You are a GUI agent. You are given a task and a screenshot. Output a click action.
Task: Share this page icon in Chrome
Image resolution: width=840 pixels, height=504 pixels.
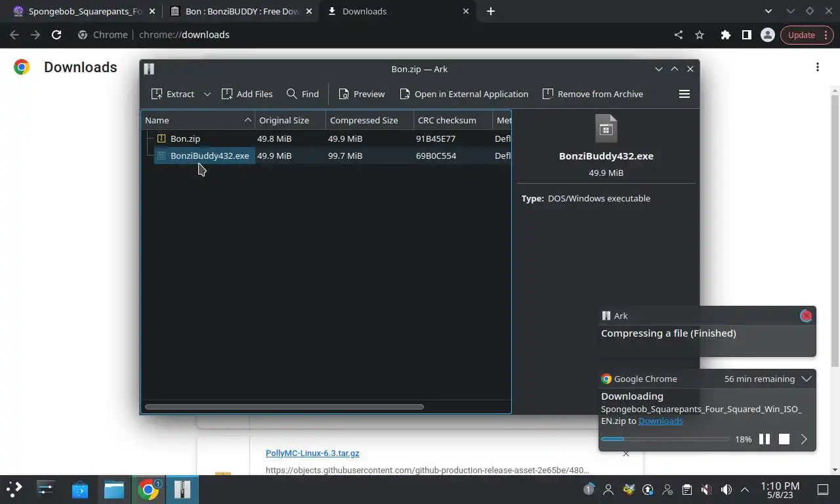[x=679, y=35]
